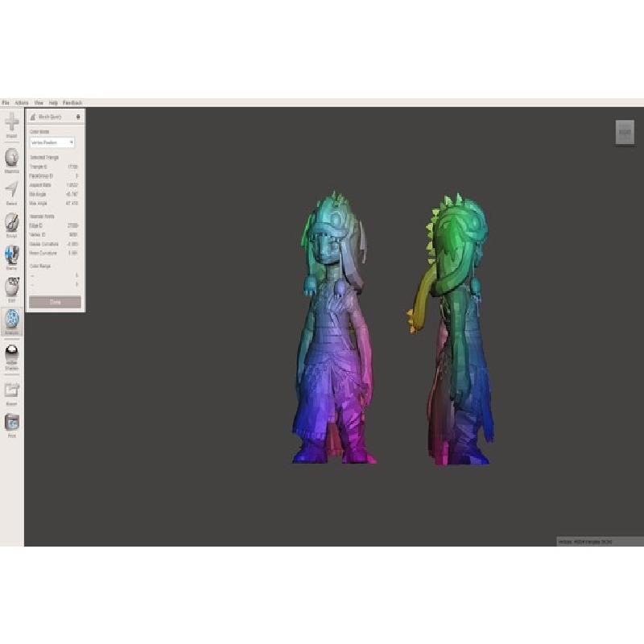This screenshot has width=644, height=644.
Task: Click the Gauss Curvature value
Action: (x=72, y=244)
